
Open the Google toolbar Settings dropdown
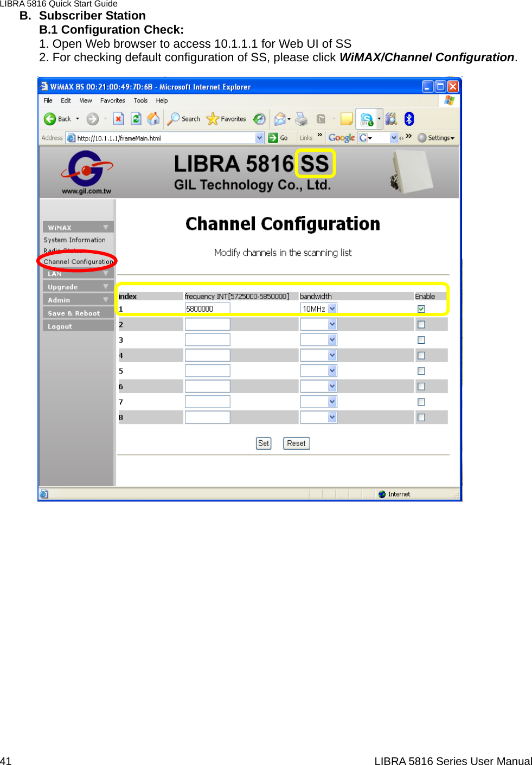pyautogui.click(x=437, y=138)
